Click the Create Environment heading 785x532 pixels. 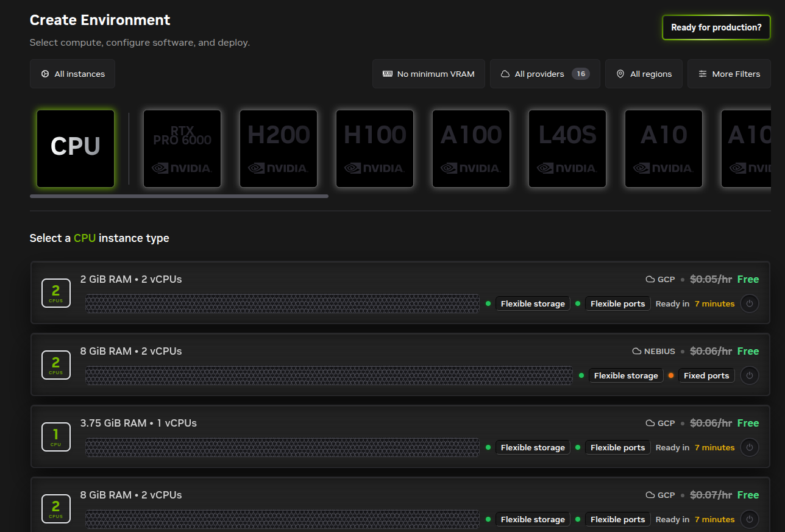tap(100, 20)
